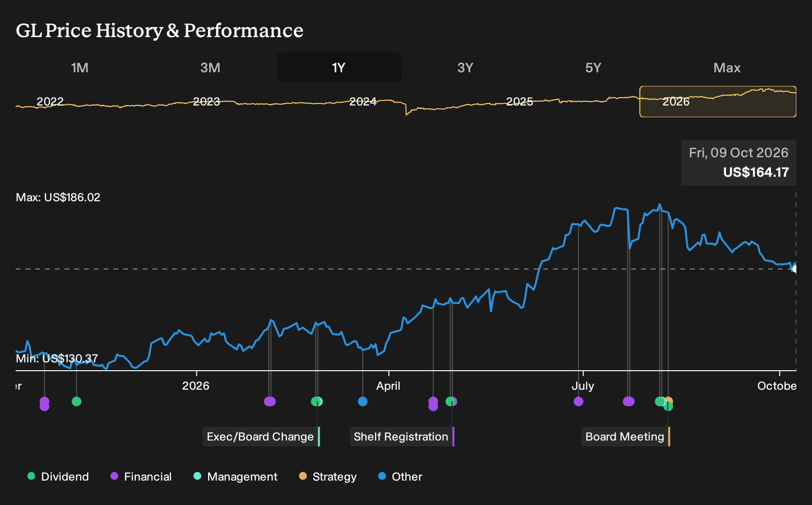Open the Exec/Board Change event label
The image size is (812, 505).
click(261, 437)
